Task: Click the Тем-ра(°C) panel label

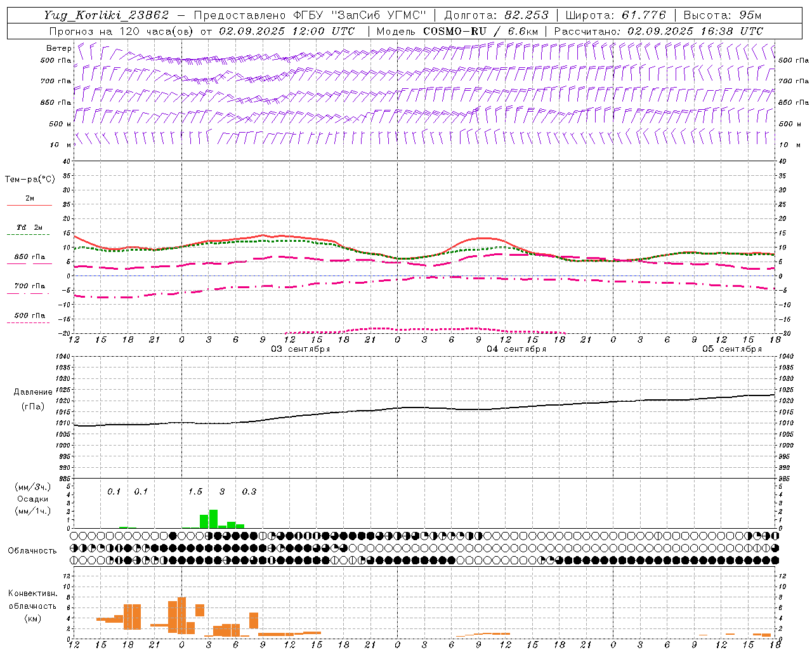Action: 30,180
